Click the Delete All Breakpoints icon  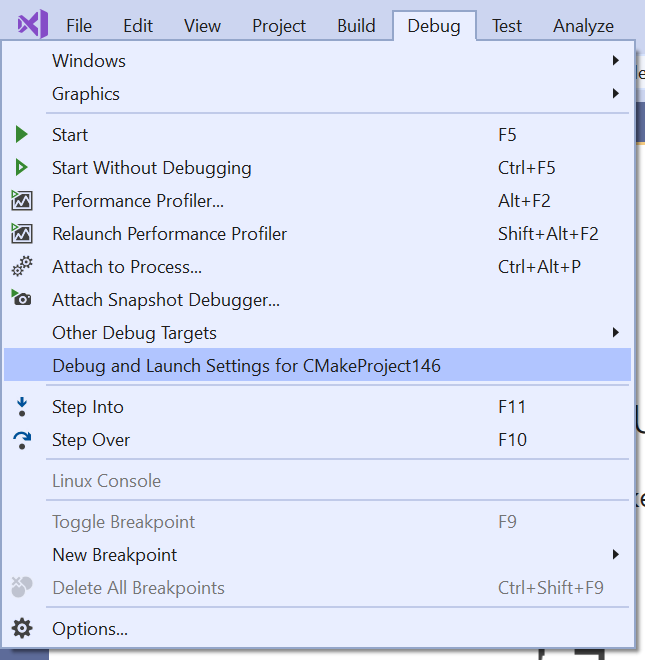(21, 587)
